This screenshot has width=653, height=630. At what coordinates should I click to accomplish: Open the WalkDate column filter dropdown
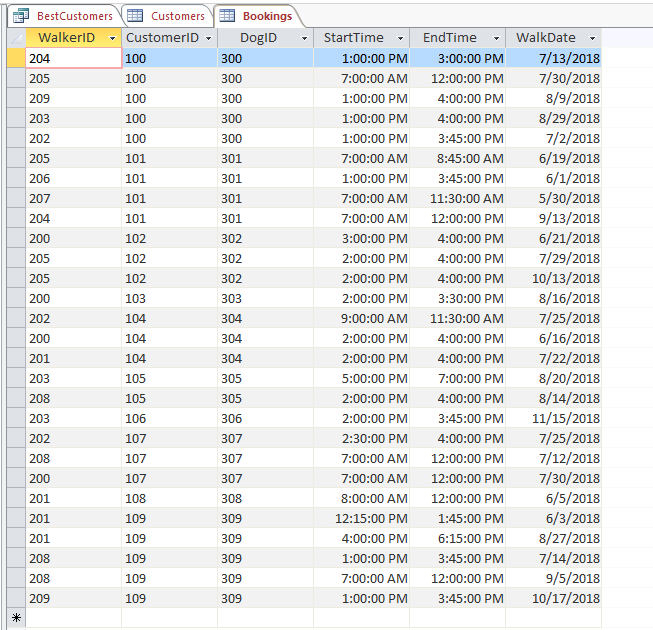click(x=592, y=38)
